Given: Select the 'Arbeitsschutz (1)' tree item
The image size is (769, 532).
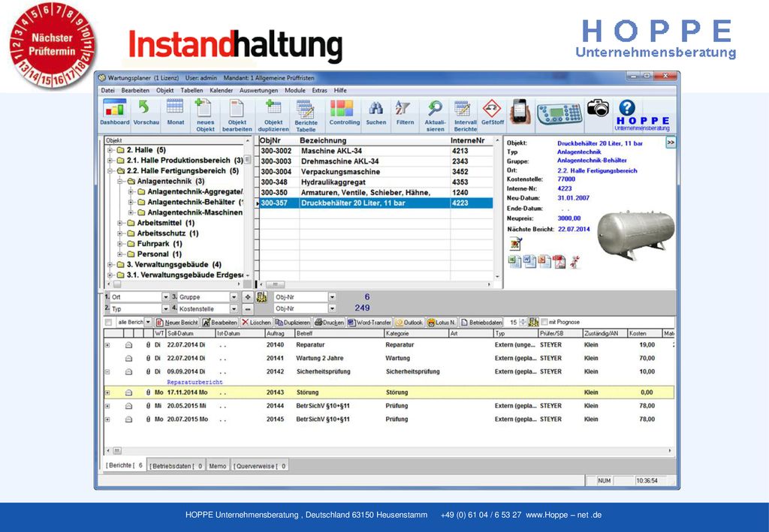Looking at the screenshot, I should pos(167,233).
